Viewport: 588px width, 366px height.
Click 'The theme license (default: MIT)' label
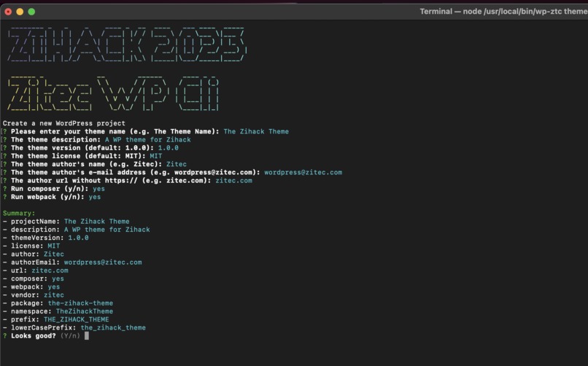click(x=78, y=156)
